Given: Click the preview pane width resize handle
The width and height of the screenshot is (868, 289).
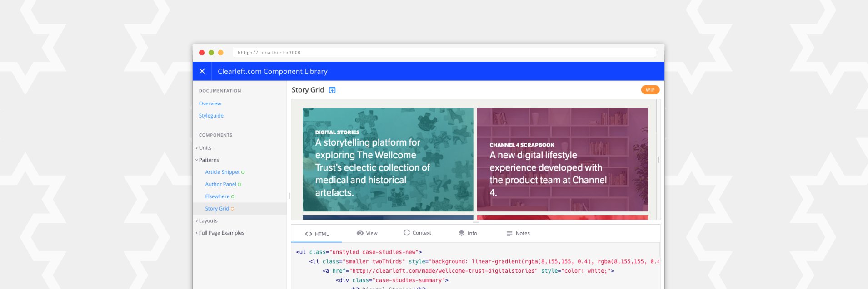Looking at the screenshot, I should coord(658,160).
